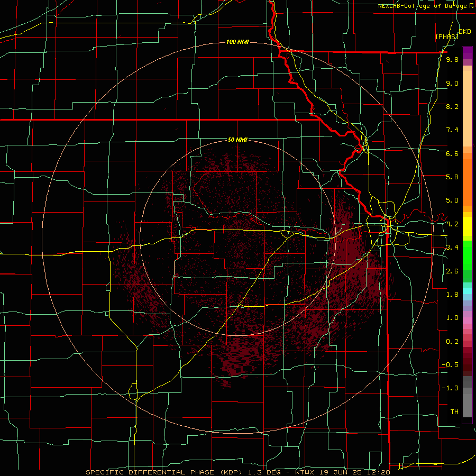Click the 3.4 scale value
The image size is (476, 476).
(452, 248)
